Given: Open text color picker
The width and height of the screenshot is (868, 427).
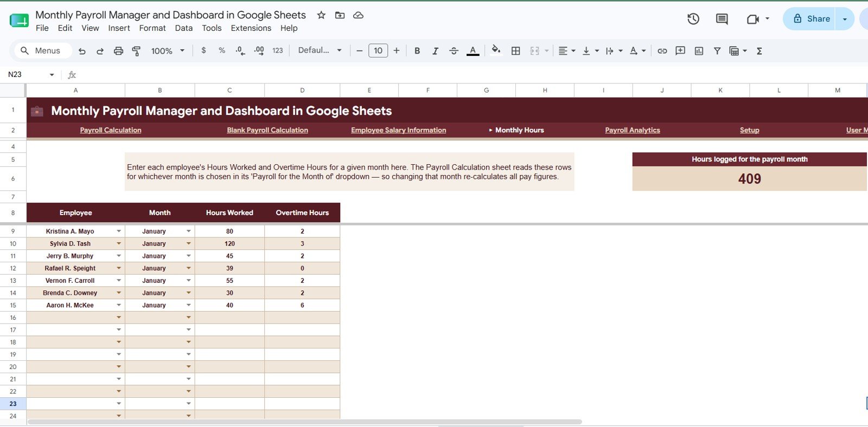Looking at the screenshot, I should [x=473, y=50].
